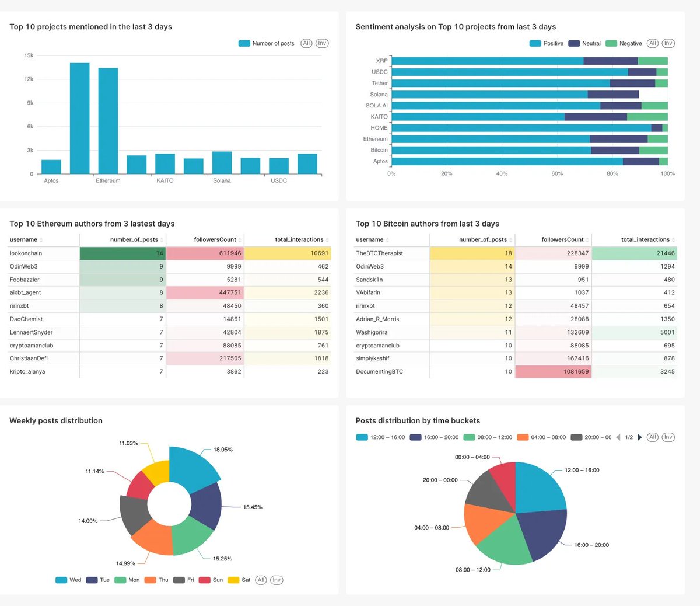Click total interactions value 21446 cell
Viewport: 700px width, 606px height.
[635, 253]
